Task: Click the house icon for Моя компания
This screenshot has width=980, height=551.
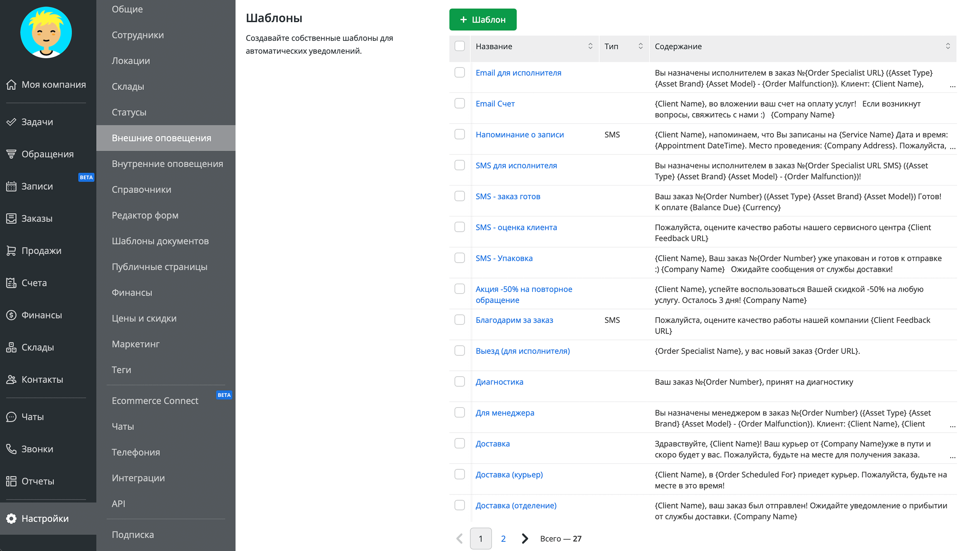Action: 11,85
